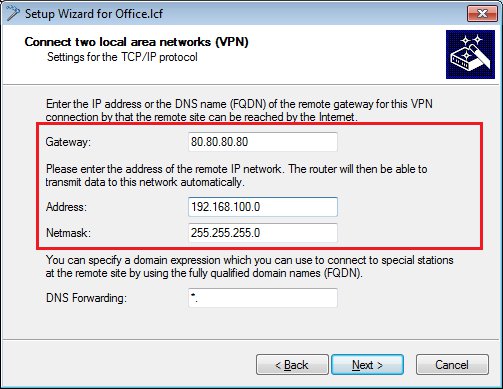This screenshot has width=503, height=389.
Task: Click the title text Setup Wizard for Office.lcf
Action: coord(94,14)
